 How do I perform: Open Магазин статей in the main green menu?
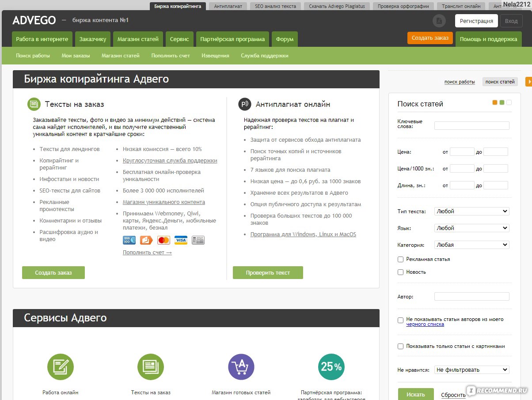point(138,39)
